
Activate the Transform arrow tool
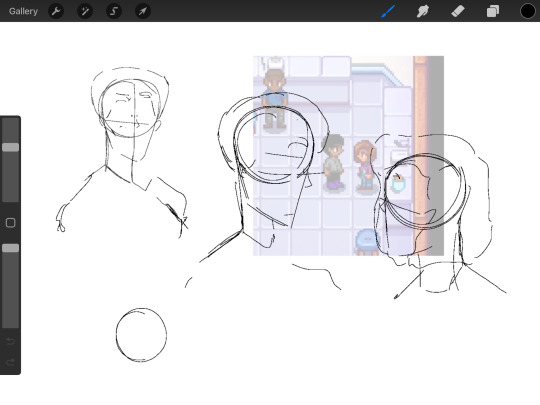143,11
